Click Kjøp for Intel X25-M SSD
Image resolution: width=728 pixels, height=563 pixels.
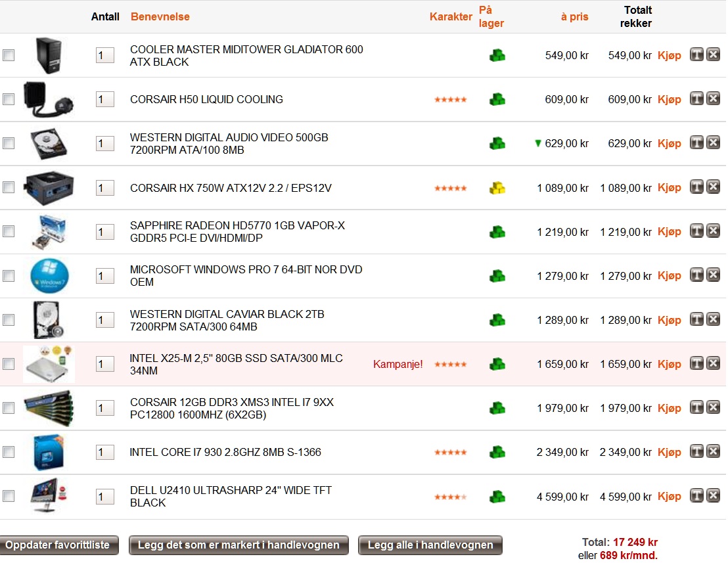click(670, 365)
